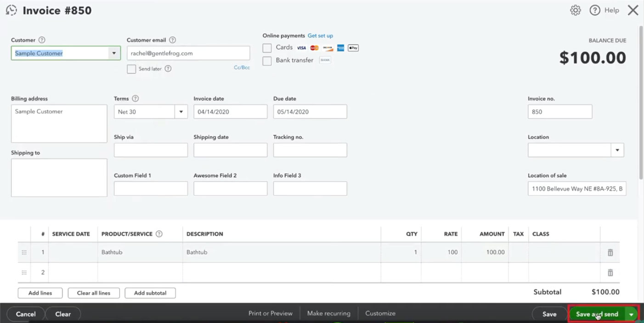Screen dimensions: 644x323
Task: Expand the Location dropdown
Action: (617, 150)
